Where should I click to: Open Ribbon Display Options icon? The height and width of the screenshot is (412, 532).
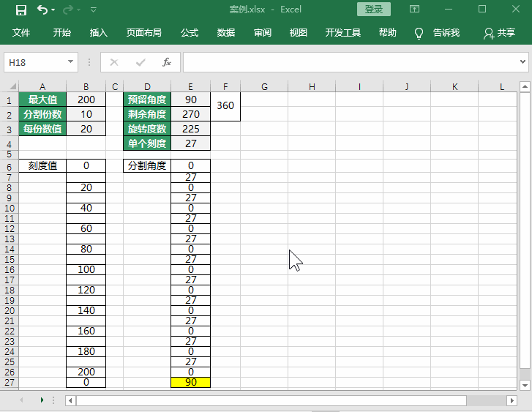click(x=414, y=10)
